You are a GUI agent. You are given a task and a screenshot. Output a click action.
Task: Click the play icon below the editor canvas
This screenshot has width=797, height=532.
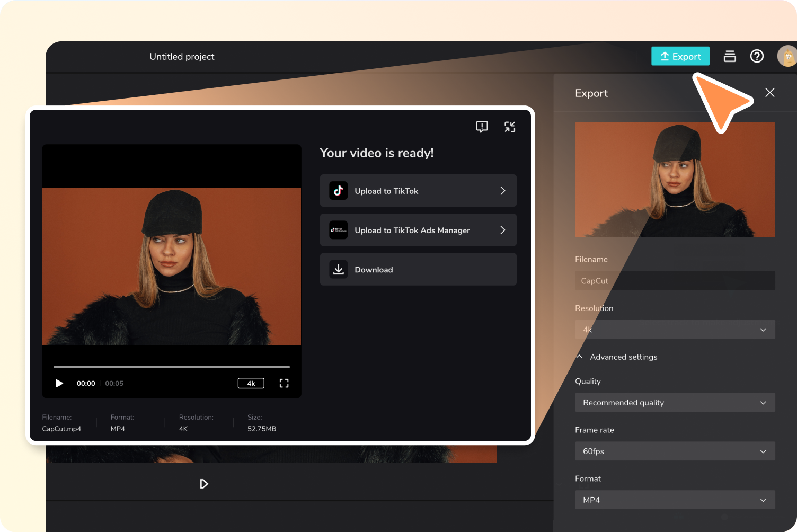pyautogui.click(x=204, y=484)
